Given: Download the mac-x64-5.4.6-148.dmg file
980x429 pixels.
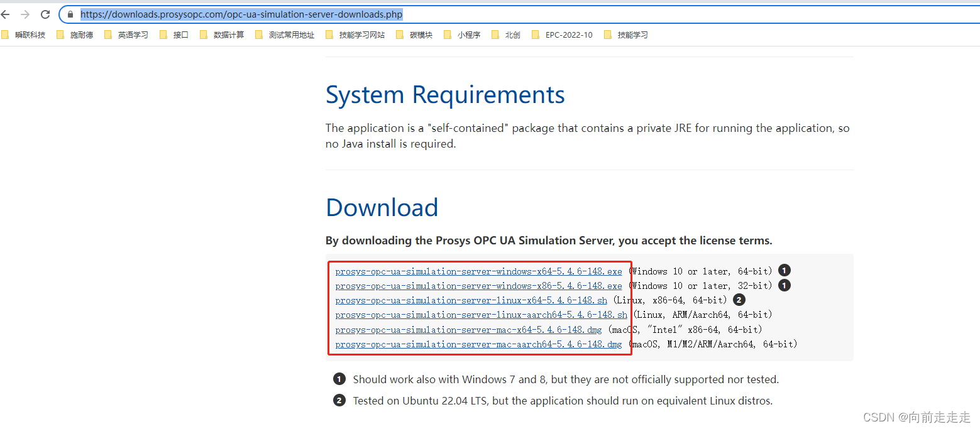Looking at the screenshot, I should pos(468,330).
